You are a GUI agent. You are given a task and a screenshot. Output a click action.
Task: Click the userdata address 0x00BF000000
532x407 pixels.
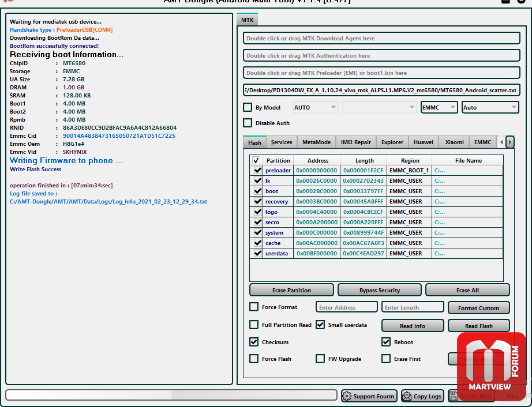click(317, 253)
